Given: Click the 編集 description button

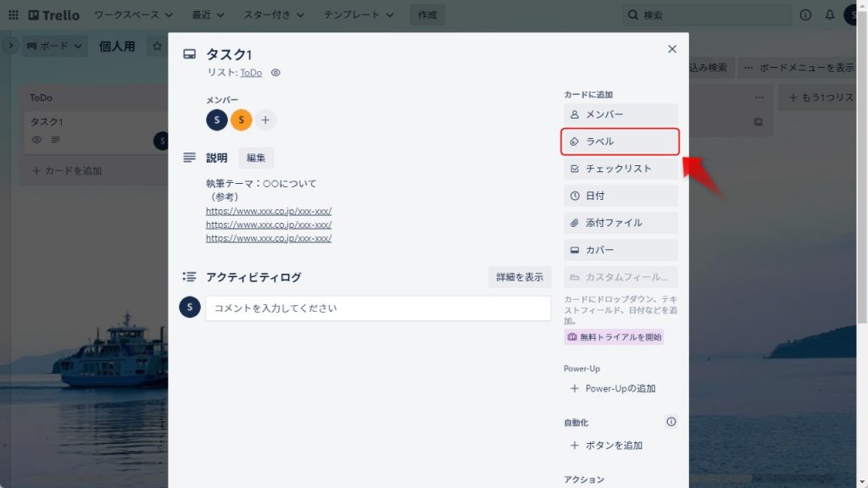Looking at the screenshot, I should click(256, 158).
